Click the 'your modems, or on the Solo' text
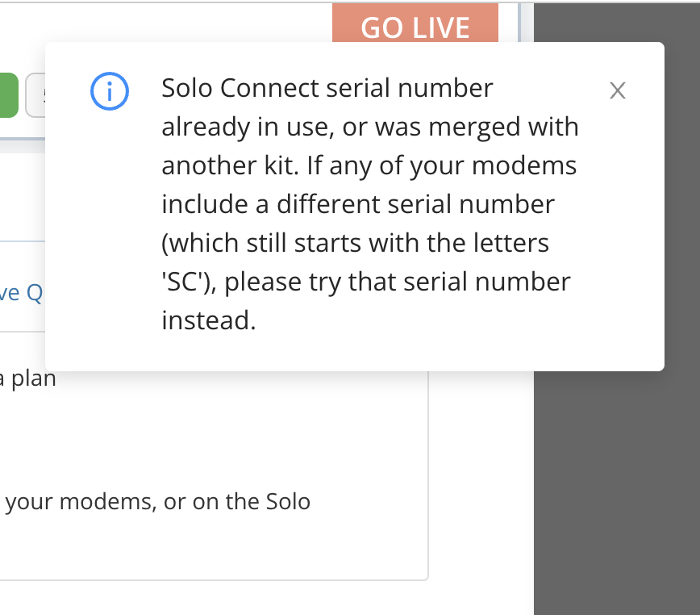This screenshot has height=615, width=700. [157, 501]
